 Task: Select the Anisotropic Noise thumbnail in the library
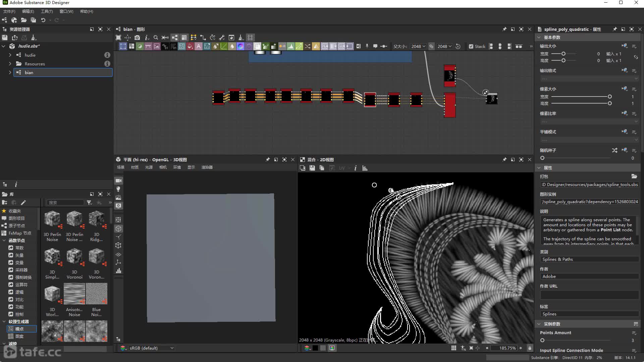tap(74, 294)
